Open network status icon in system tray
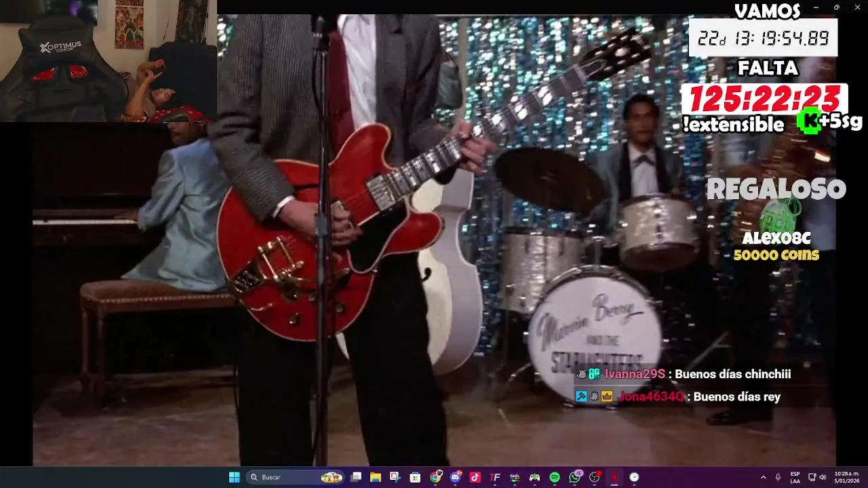868x488 pixels. pyautogui.click(x=812, y=477)
